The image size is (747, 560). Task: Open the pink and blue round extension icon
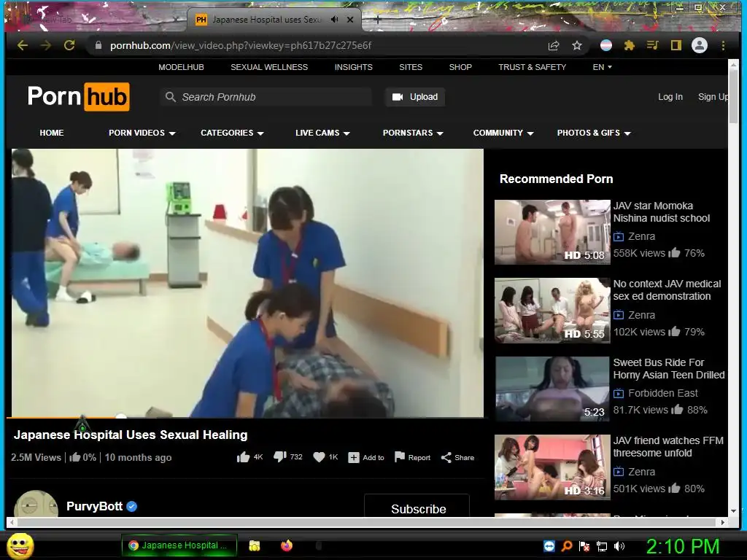pyautogui.click(x=606, y=45)
